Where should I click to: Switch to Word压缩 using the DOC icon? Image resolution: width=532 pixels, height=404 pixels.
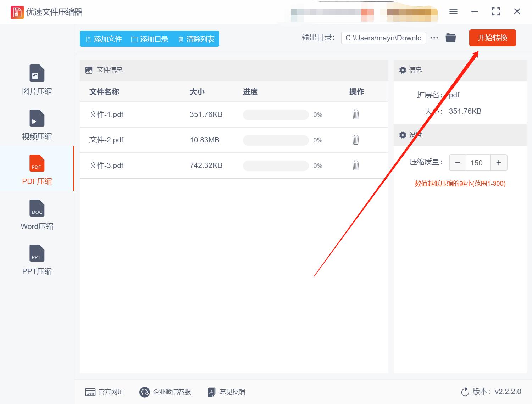pyautogui.click(x=37, y=208)
